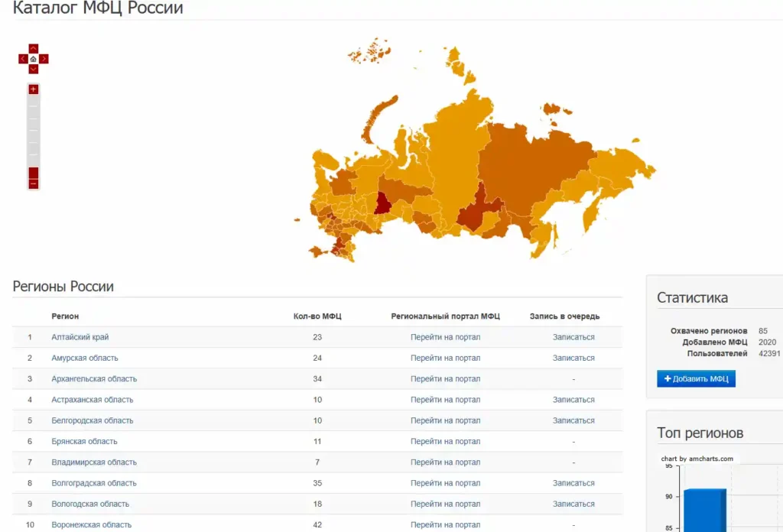
Task: Open the Волгоградская область portal link
Action: [447, 482]
